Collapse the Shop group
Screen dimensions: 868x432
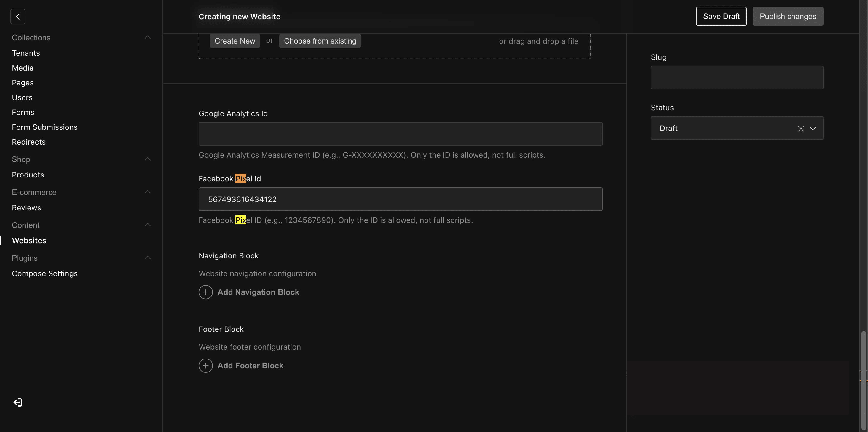pyautogui.click(x=147, y=159)
